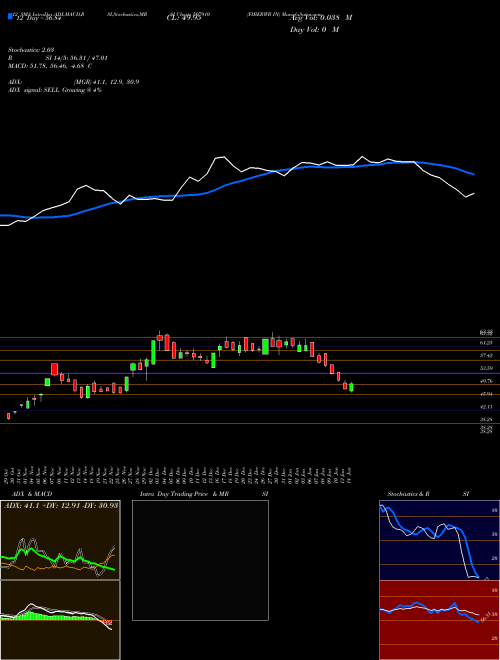Click the last green candlestick in price chart
Viewport: 500px width, 660px height.
point(351,387)
